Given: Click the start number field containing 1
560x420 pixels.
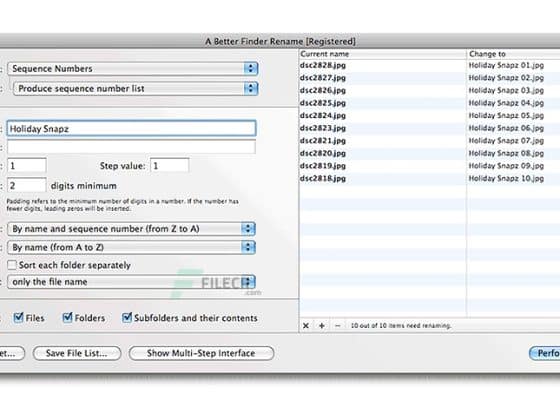Looking at the screenshot, I should pos(27,166).
